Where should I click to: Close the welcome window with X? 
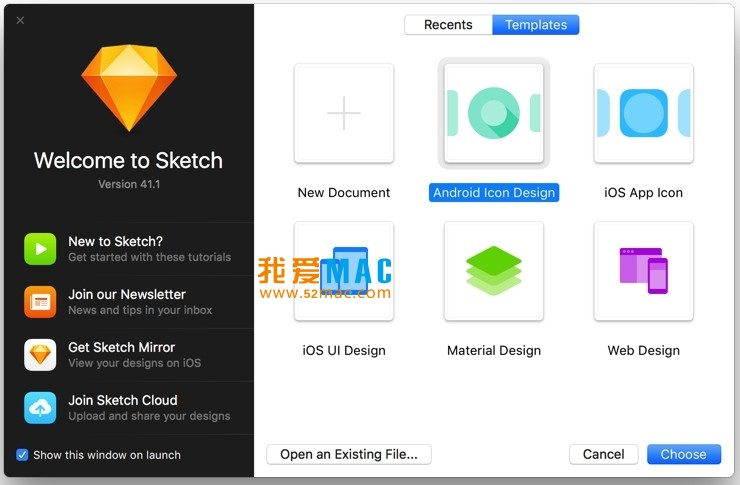(x=20, y=20)
